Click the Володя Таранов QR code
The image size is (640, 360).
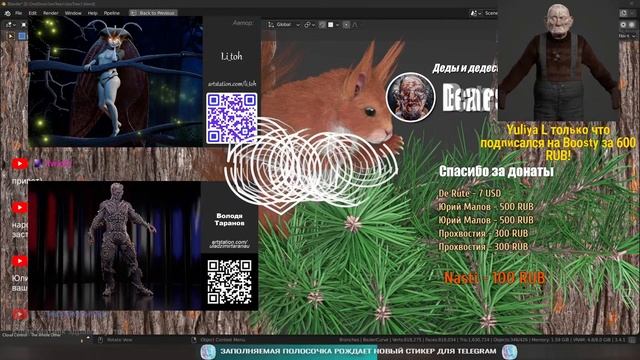tap(229, 282)
